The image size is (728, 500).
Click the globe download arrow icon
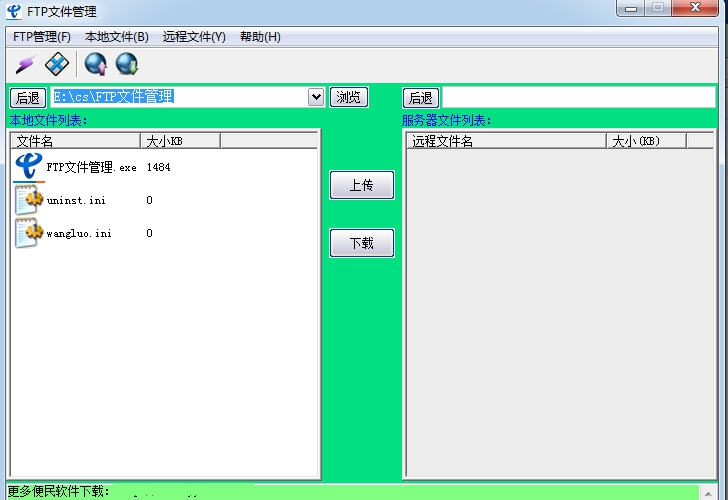point(127,64)
